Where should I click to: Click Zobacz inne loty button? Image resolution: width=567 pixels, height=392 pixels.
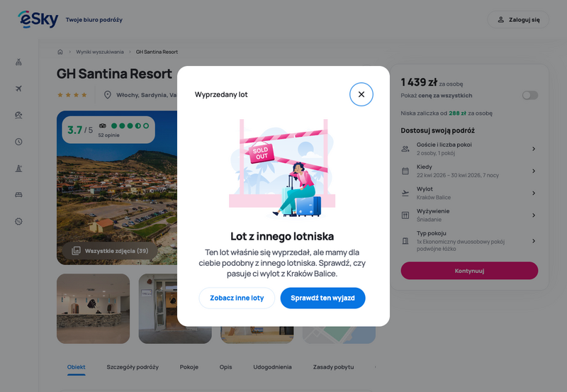237,298
